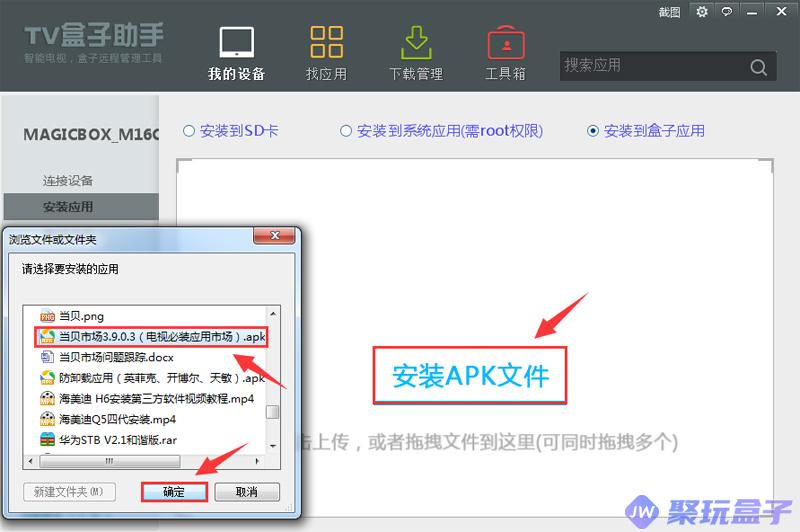Click the video icon of 海美迪 H6 tutorial
Screen dimensions: 800x532
tap(47, 398)
